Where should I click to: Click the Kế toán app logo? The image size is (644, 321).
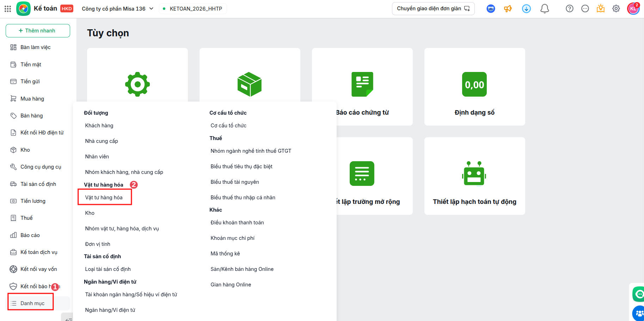click(23, 9)
